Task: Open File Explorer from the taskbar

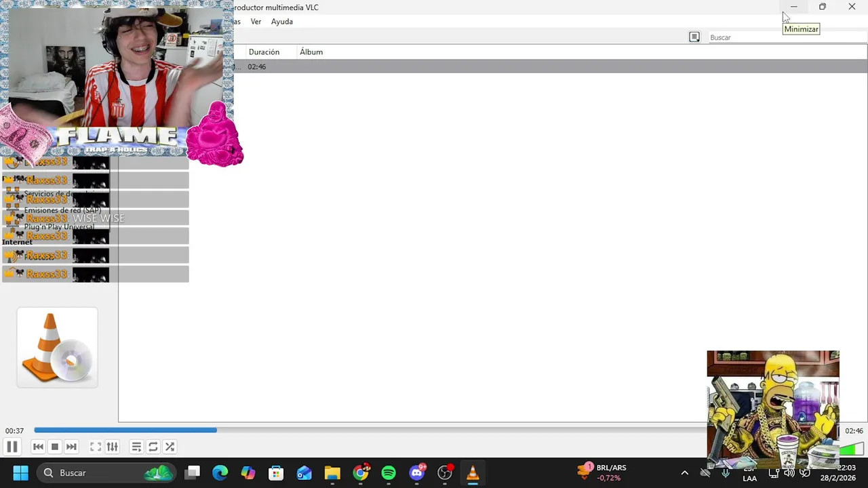Action: tap(332, 473)
